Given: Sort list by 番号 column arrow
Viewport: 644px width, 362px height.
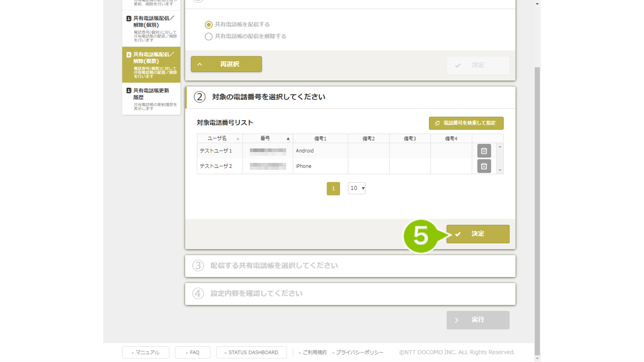Looking at the screenshot, I should coord(288,139).
